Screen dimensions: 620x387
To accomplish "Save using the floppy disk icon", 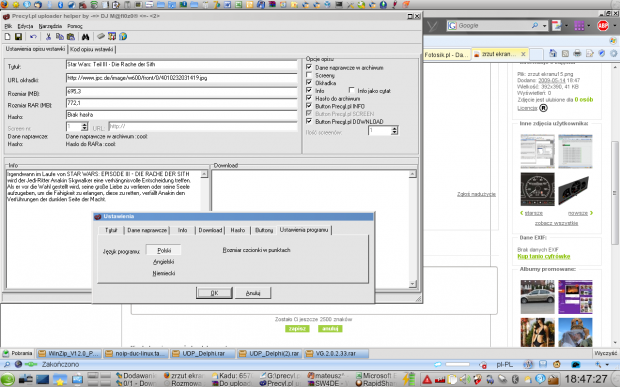I will pos(18,37).
